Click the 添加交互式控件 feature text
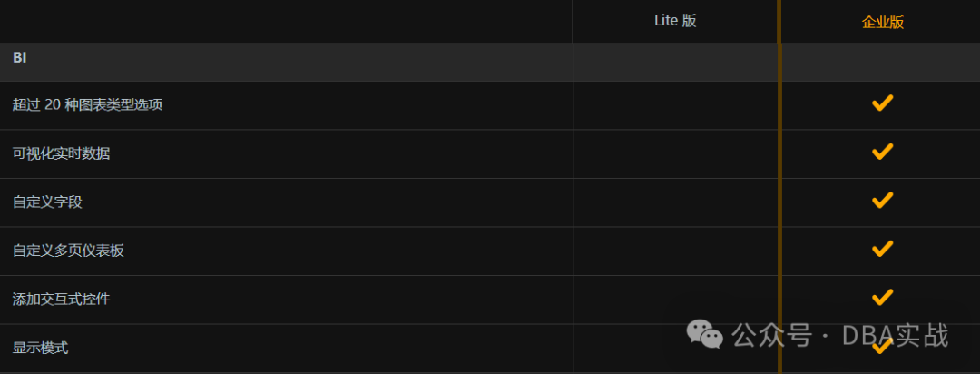Image resolution: width=980 pixels, height=374 pixels. [x=62, y=299]
